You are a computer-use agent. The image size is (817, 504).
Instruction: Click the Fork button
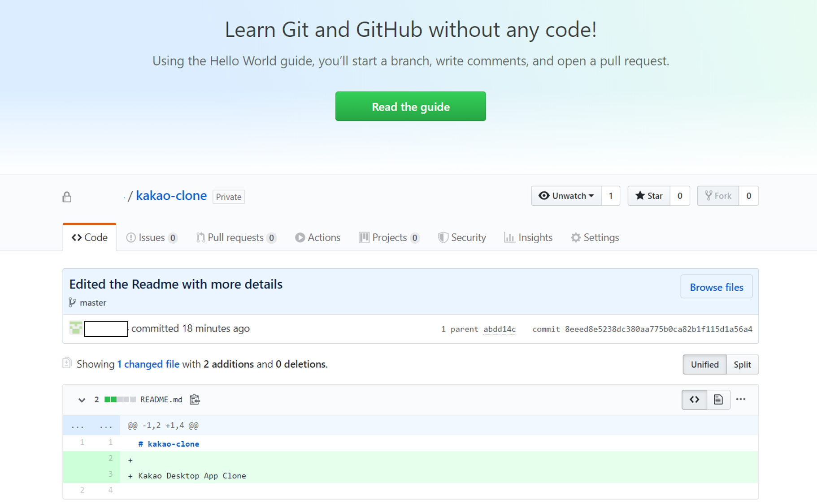tap(718, 196)
